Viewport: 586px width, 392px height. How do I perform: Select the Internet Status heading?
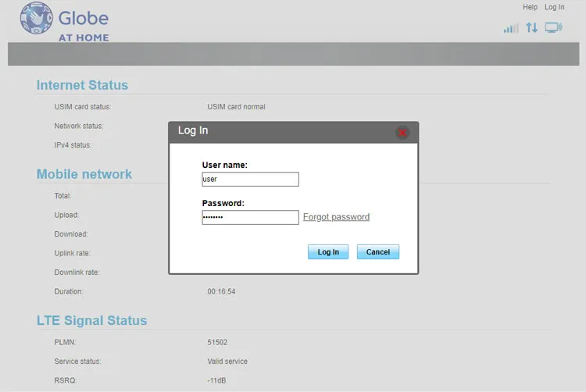[82, 85]
